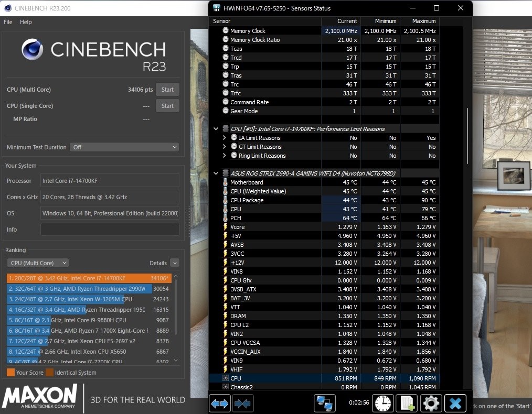This screenshot has width=532, height=414.
Task: Click the blue X icon in HWiNFO toolbar
Action: [455, 403]
